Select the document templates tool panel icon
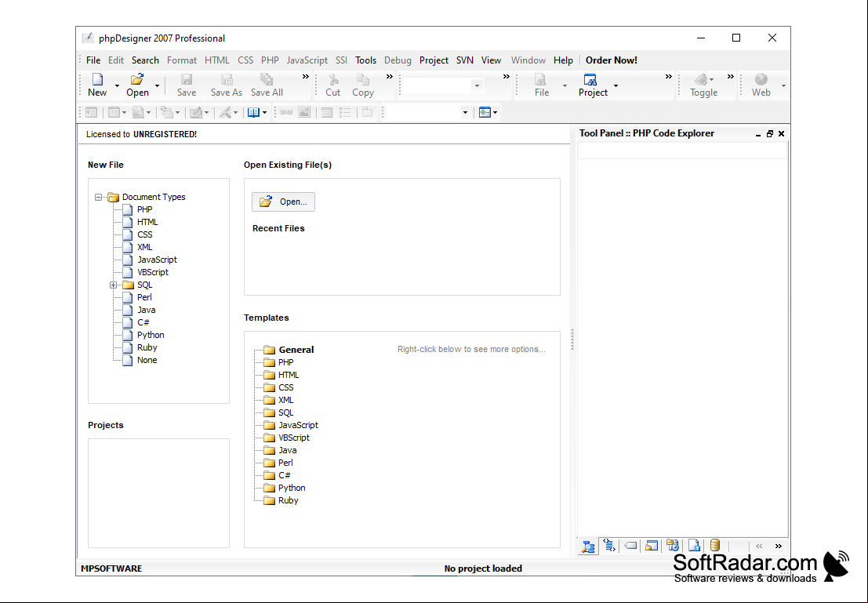868x603 pixels. 694,546
